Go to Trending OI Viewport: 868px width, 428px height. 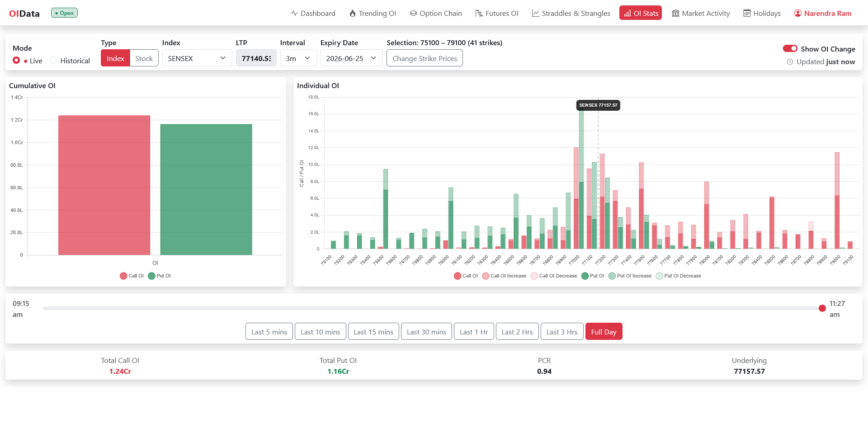373,13
